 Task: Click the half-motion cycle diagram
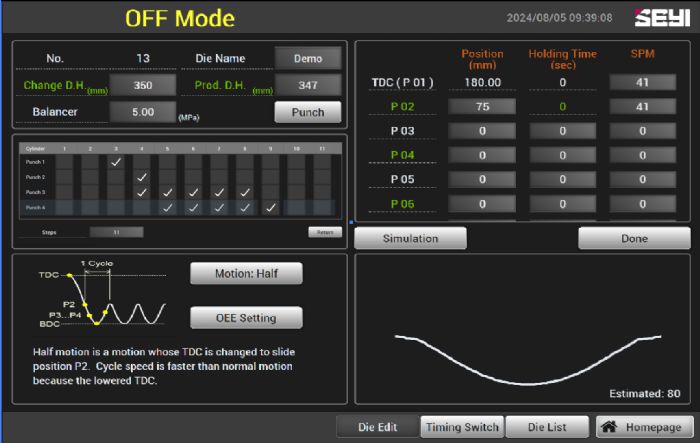tap(103, 295)
